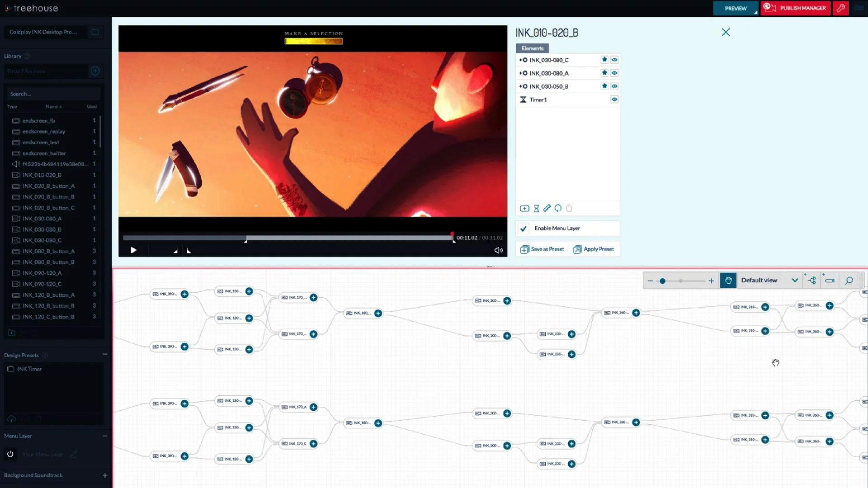
Task: Star the INK_030-080_C element
Action: (x=604, y=60)
